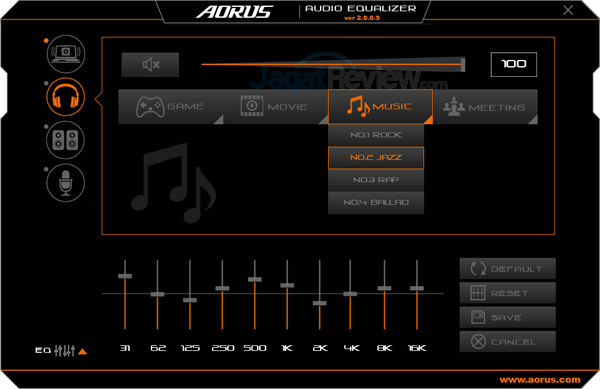The height and width of the screenshot is (389, 600).
Task: Click the Reset equalizer button
Action: pos(507,293)
